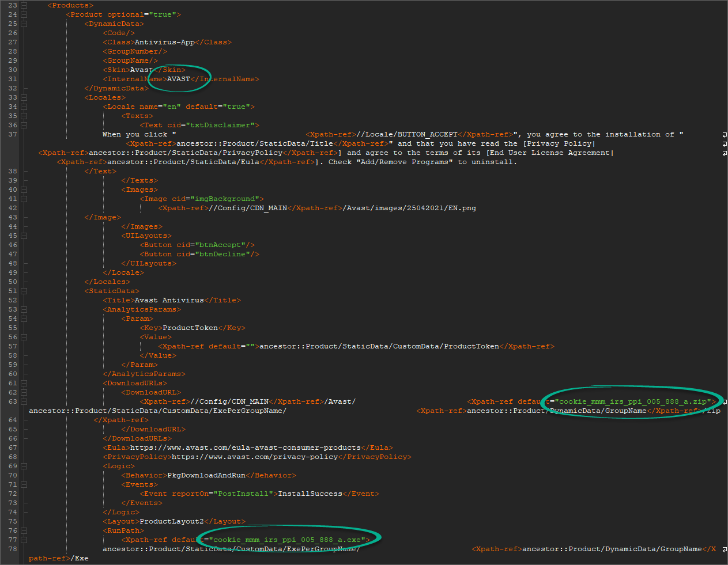Screen dimensions: 728x565
Task: Click line number 37 in the gutter
Action: click(x=13, y=134)
